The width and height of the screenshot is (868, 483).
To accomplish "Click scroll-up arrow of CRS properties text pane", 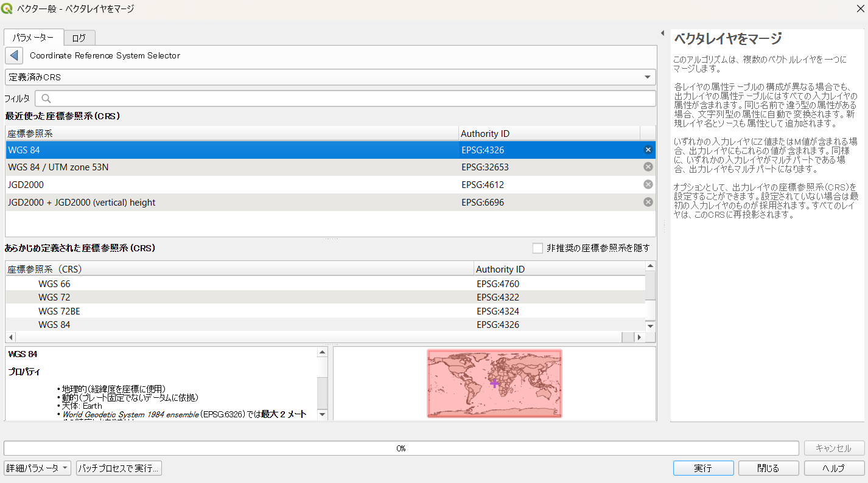I will tap(323, 352).
